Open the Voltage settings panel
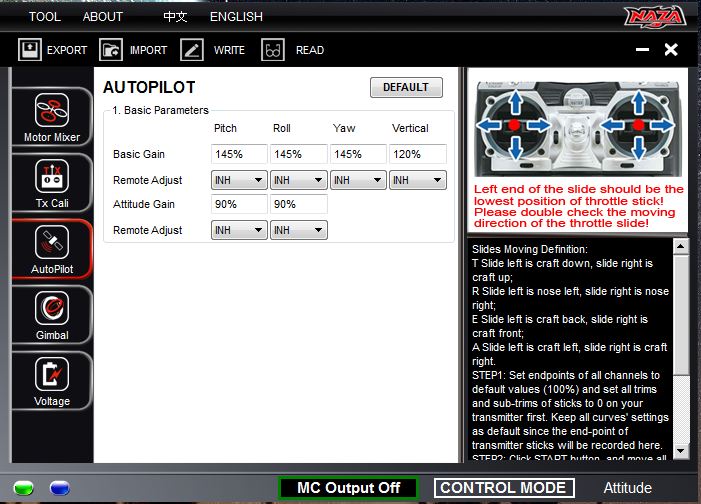This screenshot has height=504, width=701. pyautogui.click(x=51, y=381)
